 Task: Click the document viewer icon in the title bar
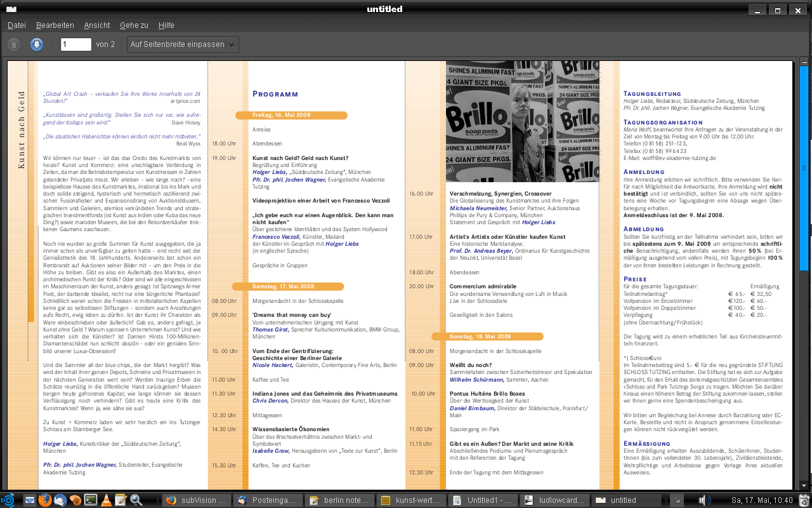click(x=11, y=9)
